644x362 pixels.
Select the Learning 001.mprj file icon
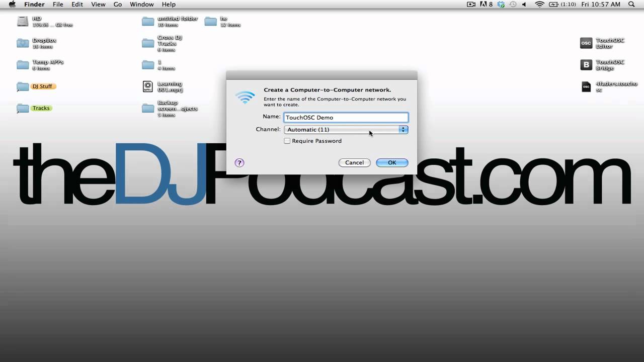[147, 86]
